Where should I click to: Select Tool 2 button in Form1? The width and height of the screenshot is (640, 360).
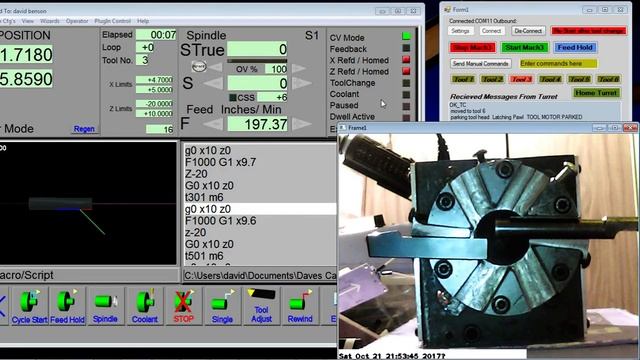tap(492, 79)
